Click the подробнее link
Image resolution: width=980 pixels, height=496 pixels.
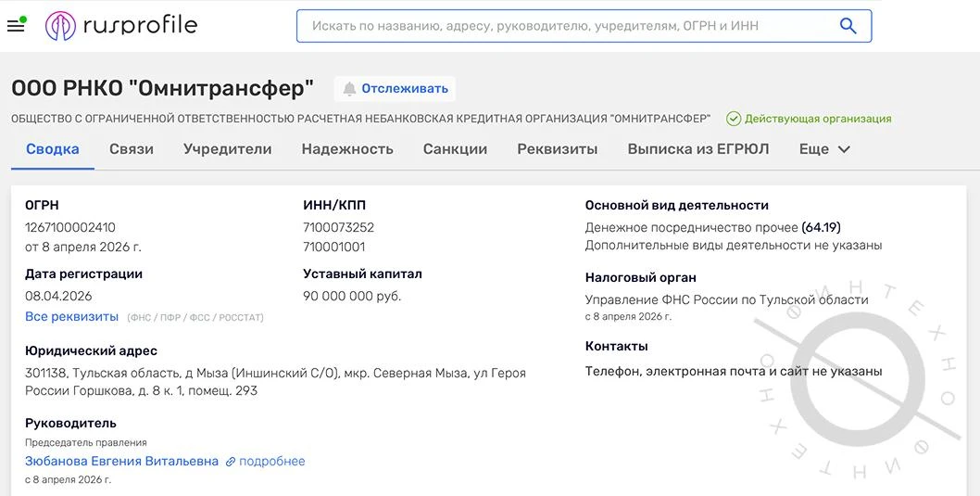pyautogui.click(x=272, y=462)
